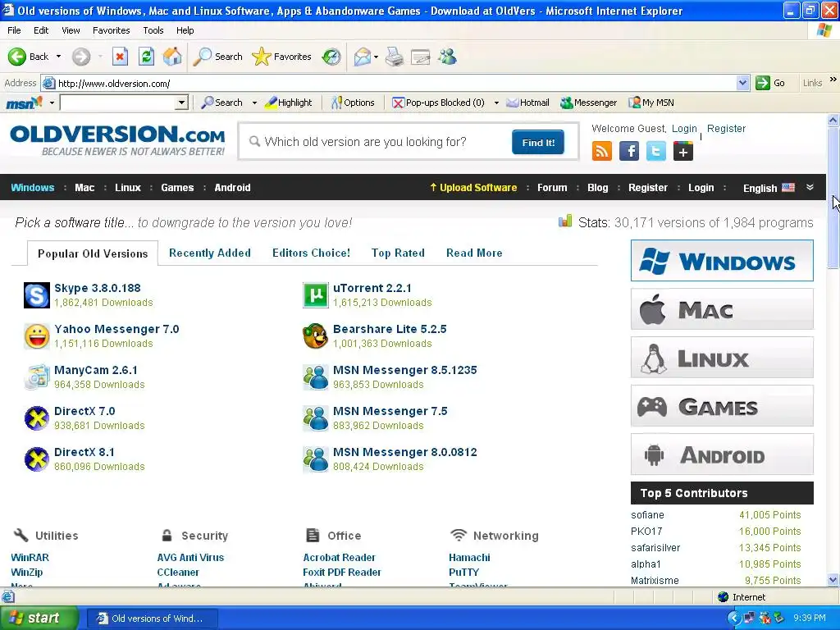Screen dimensions: 840x630
Task: Open the Favorites star button
Action: coord(282,57)
